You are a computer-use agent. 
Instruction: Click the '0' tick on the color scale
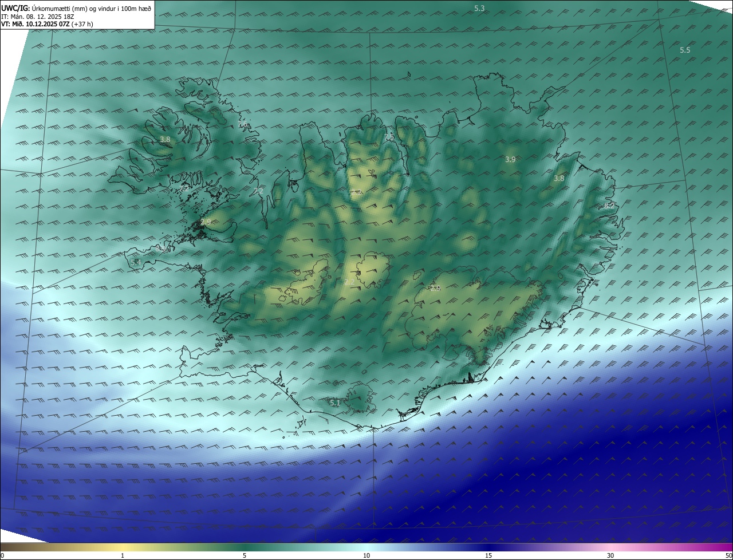[2, 556]
